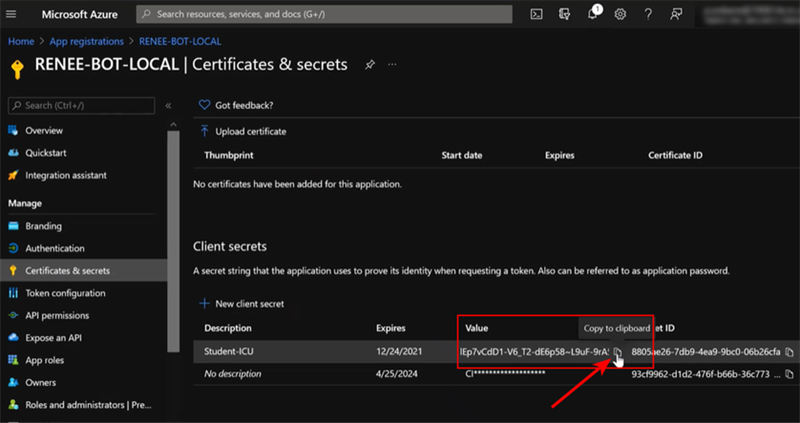Open Cloud Shell from top bar
800x423 pixels.
coord(536,14)
